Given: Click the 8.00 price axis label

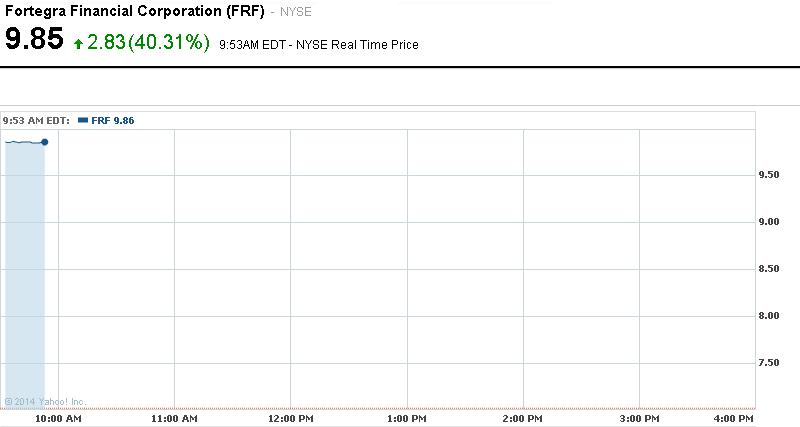Looking at the screenshot, I should tap(769, 316).
